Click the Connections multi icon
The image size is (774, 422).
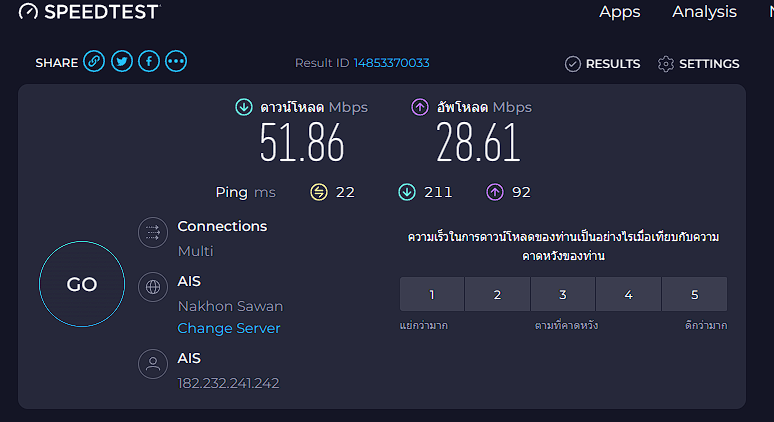pyautogui.click(x=153, y=233)
